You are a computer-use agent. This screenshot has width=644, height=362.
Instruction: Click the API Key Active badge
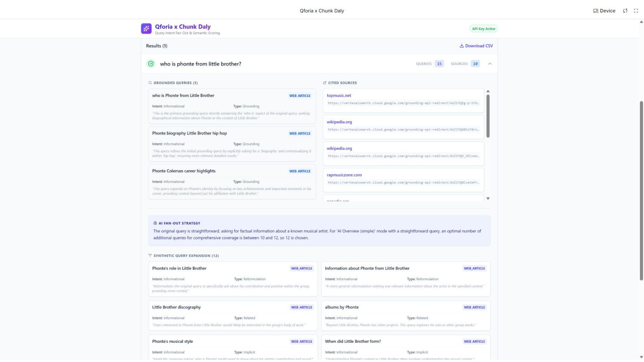tap(483, 29)
